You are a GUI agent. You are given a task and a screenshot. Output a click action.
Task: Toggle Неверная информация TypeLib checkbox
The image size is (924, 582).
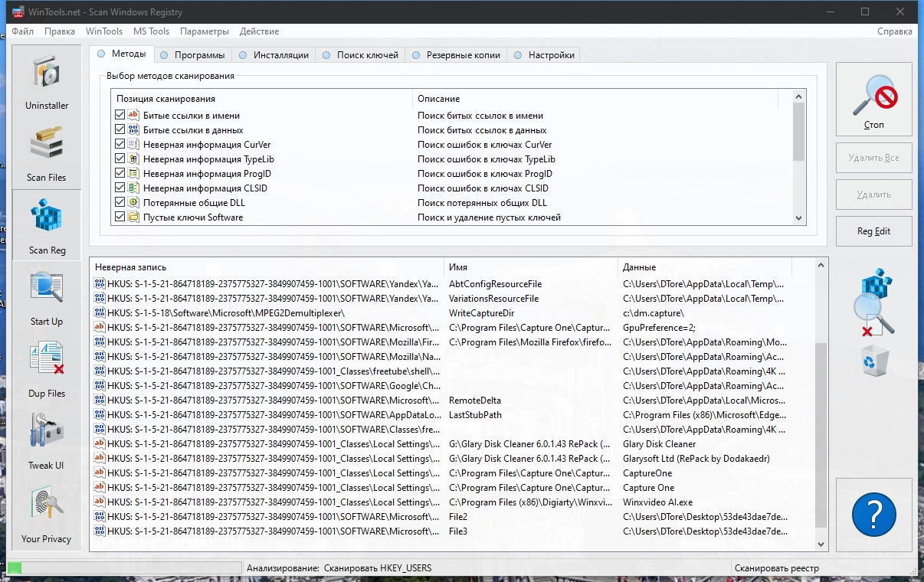click(x=120, y=159)
